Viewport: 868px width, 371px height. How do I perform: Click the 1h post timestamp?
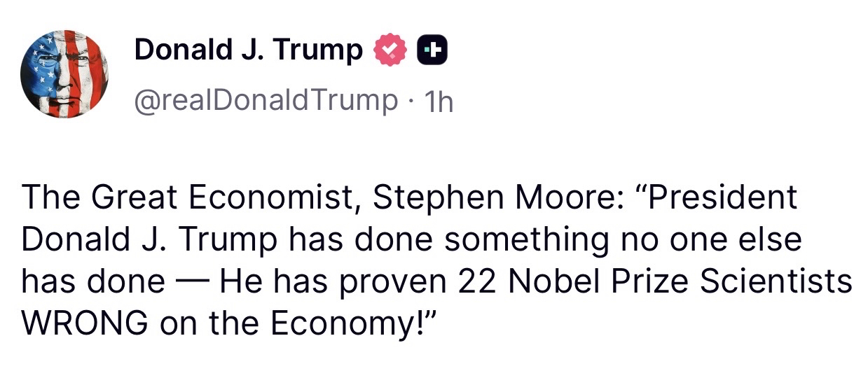(x=439, y=101)
